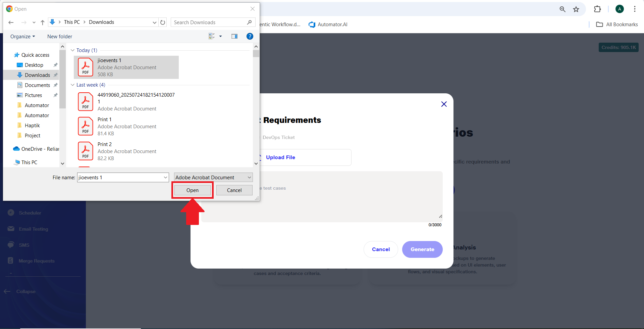Open Chrome three-dot menu
Image resolution: width=644 pixels, height=329 pixels.
[635, 9]
